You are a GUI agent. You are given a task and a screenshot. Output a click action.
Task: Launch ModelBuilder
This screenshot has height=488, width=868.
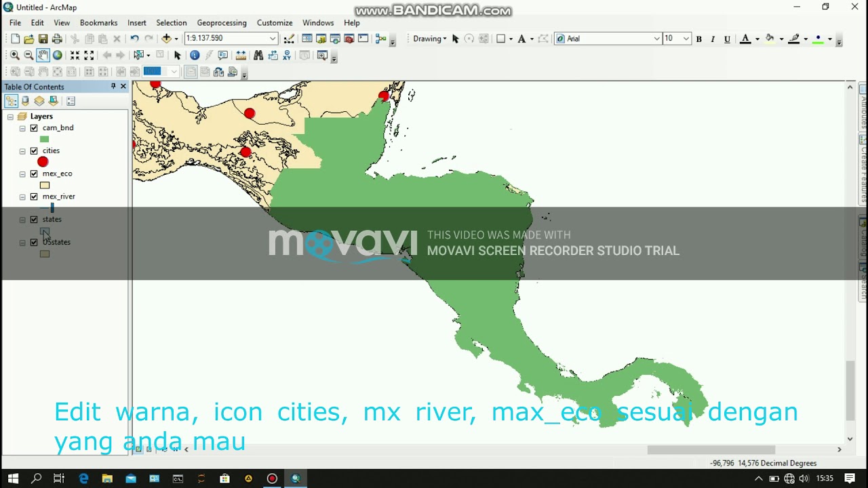tap(380, 39)
